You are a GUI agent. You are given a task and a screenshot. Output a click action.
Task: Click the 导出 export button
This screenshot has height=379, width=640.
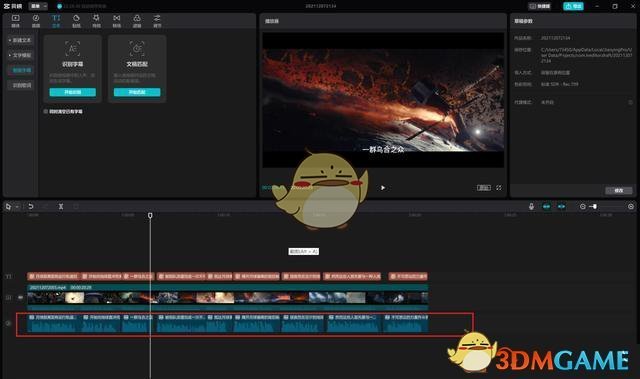tap(573, 6)
